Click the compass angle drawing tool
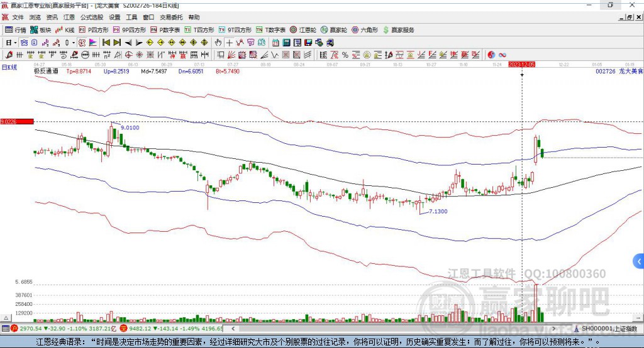Image resolution: width=644 pixels, height=348 pixels. 118,55
